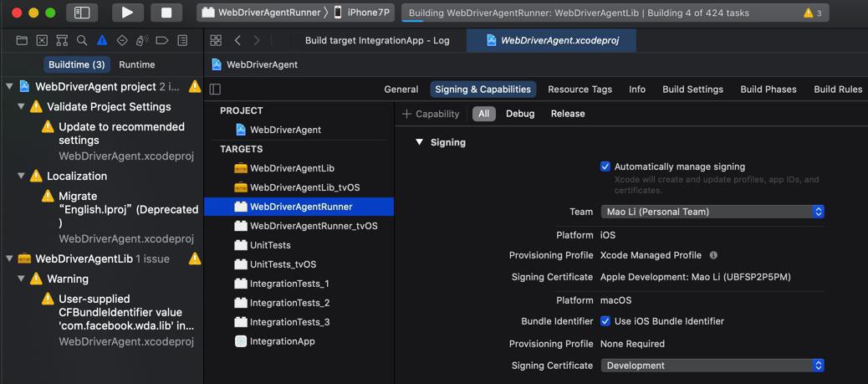Image resolution: width=868 pixels, height=384 pixels.
Task: Open the General tab
Action: pyautogui.click(x=401, y=90)
